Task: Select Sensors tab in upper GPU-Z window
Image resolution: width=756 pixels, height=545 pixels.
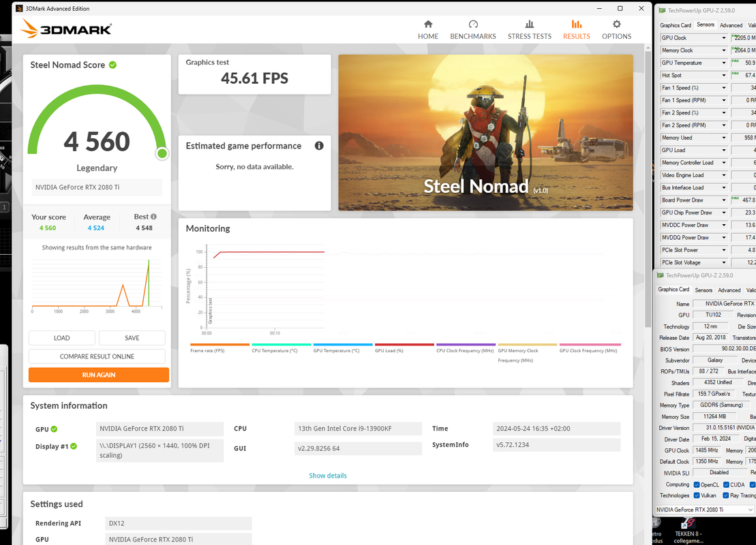Action: coord(706,25)
